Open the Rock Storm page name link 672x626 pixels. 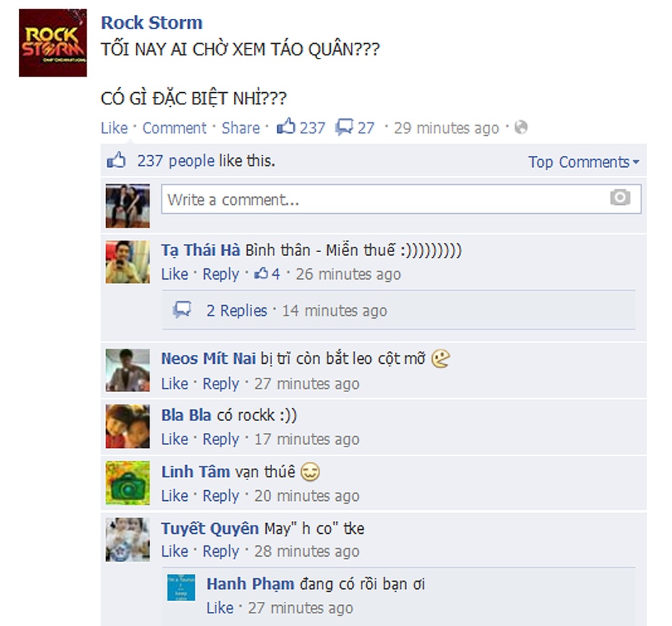[152, 22]
